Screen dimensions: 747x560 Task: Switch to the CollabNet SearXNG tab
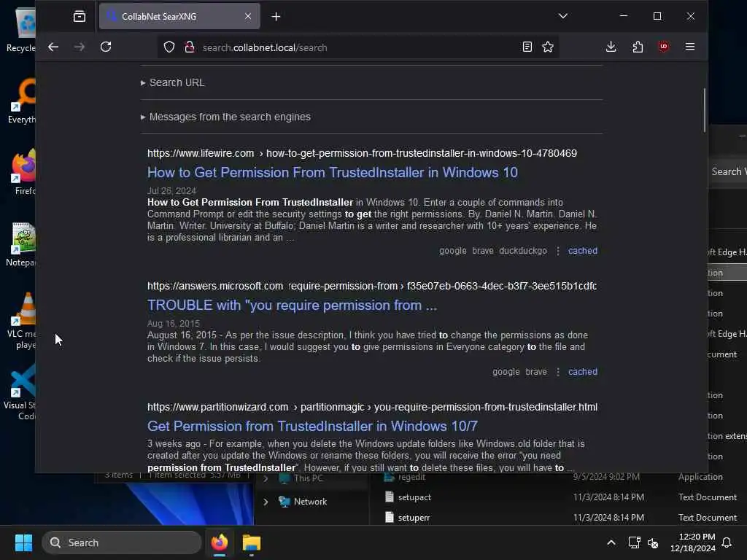[179, 16]
